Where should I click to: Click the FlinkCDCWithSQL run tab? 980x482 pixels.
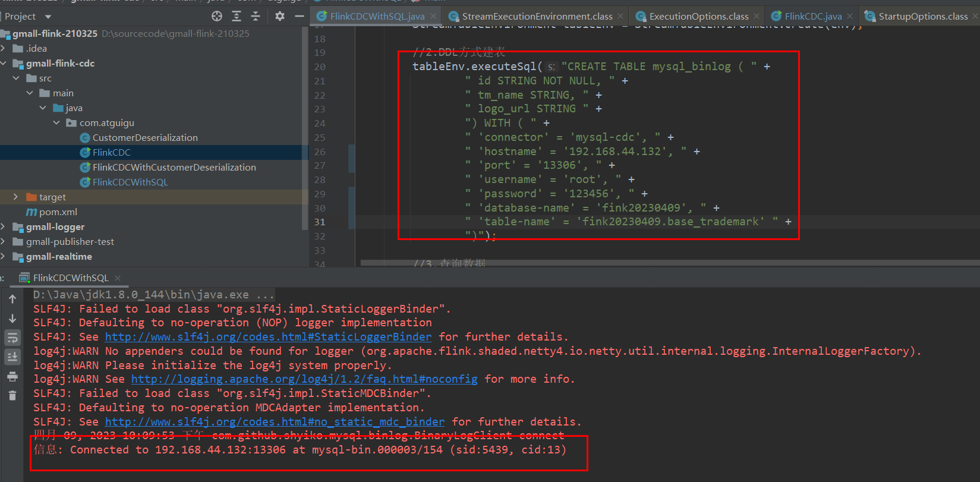coord(71,278)
